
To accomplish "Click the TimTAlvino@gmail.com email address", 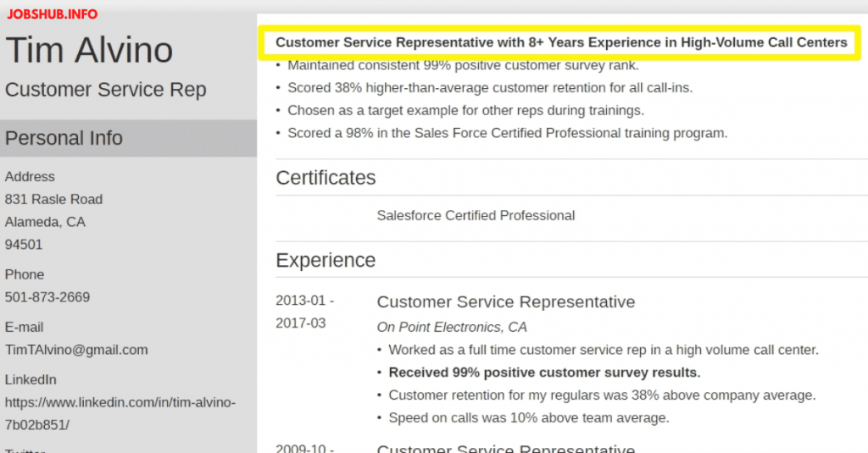I will click(76, 350).
